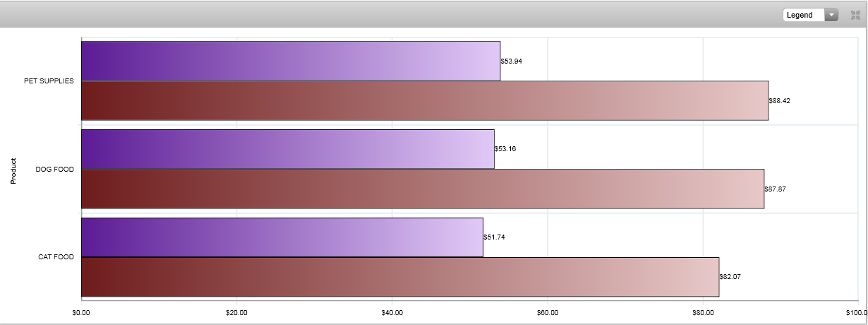The image size is (868, 325).
Task: Click the expand chart icon in header
Action: pyautogui.click(x=855, y=15)
